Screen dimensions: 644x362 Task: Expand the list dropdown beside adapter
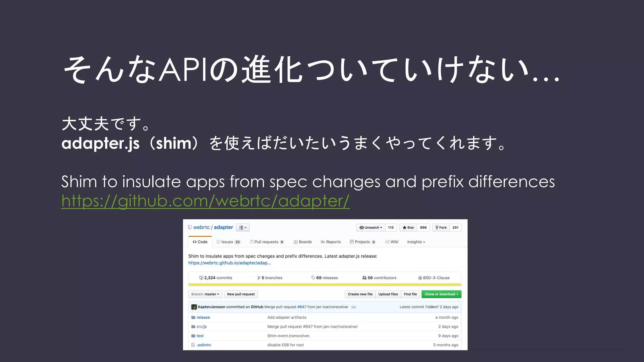coord(243,228)
